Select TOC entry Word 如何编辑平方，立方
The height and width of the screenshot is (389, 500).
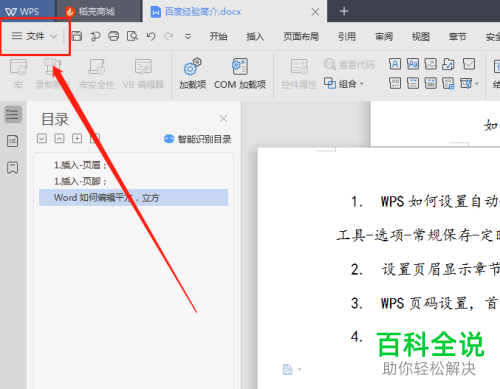pyautogui.click(x=134, y=198)
